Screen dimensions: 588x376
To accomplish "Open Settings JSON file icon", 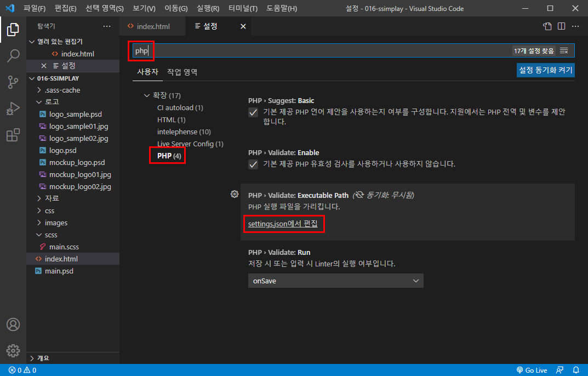I will point(547,26).
